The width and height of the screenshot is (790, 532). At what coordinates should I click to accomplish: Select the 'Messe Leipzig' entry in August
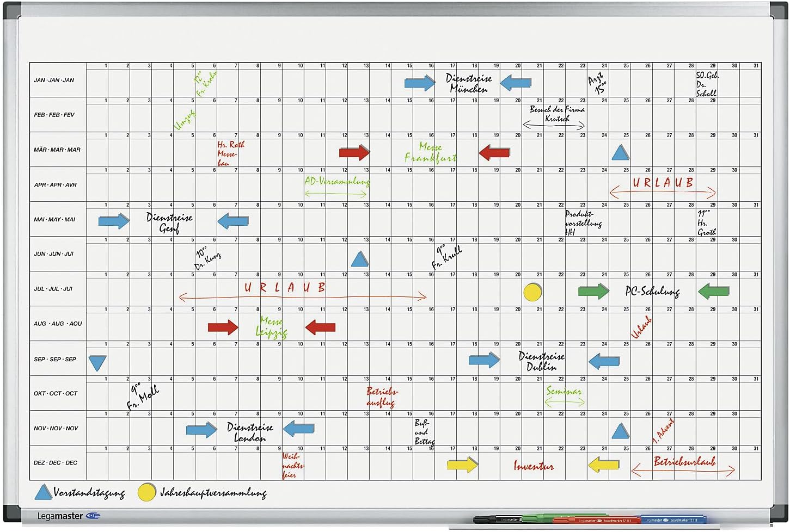(271, 327)
